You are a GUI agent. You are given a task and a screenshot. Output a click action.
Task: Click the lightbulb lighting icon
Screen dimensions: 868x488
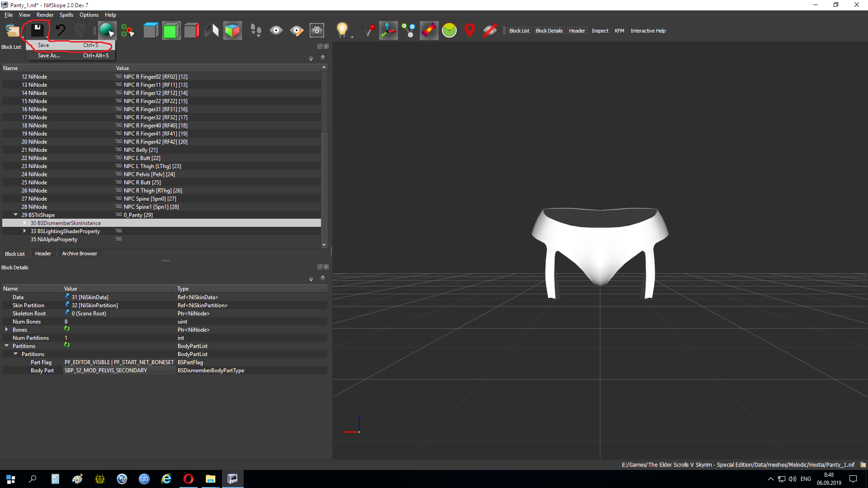[x=342, y=30]
